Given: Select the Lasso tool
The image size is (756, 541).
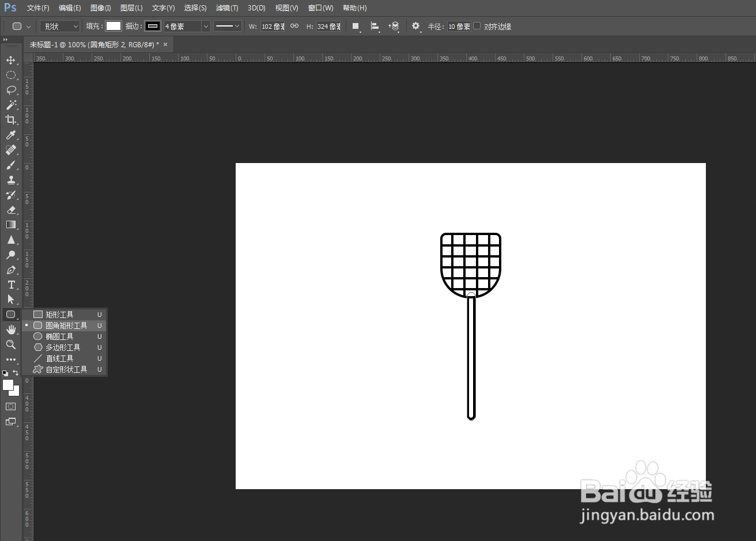Looking at the screenshot, I should (11, 90).
